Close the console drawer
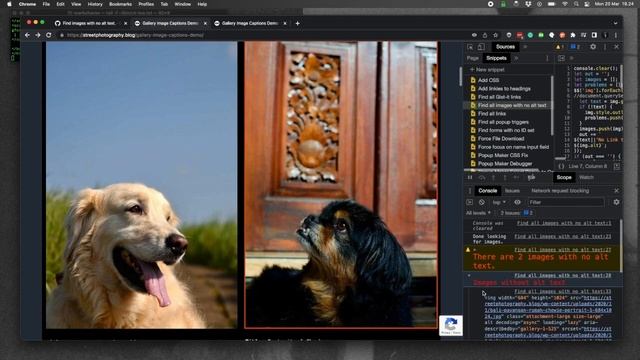640x360 pixels. [616, 191]
